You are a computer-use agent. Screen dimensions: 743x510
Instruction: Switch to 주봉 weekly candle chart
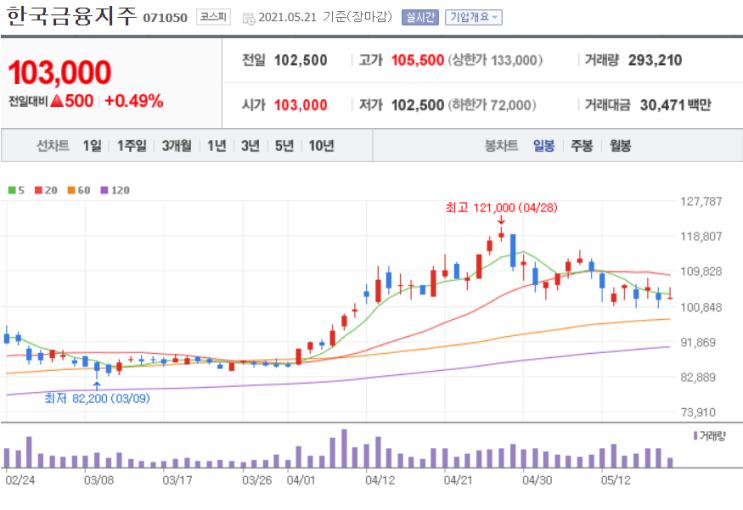582,146
